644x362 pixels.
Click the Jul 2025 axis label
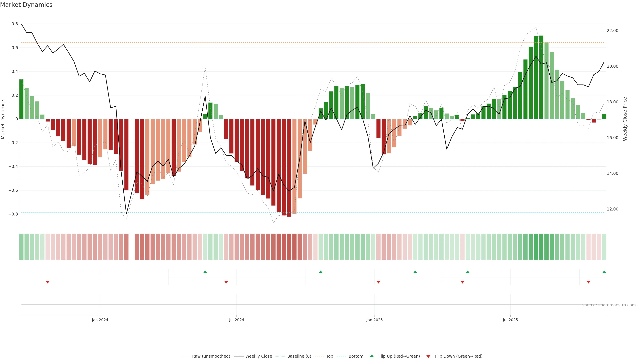(510, 320)
